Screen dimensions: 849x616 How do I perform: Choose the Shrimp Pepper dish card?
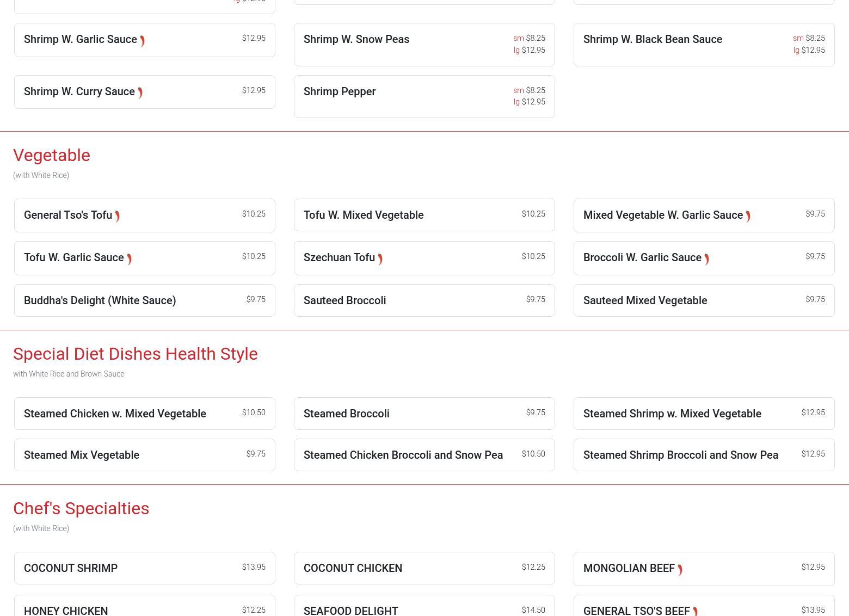[424, 96]
